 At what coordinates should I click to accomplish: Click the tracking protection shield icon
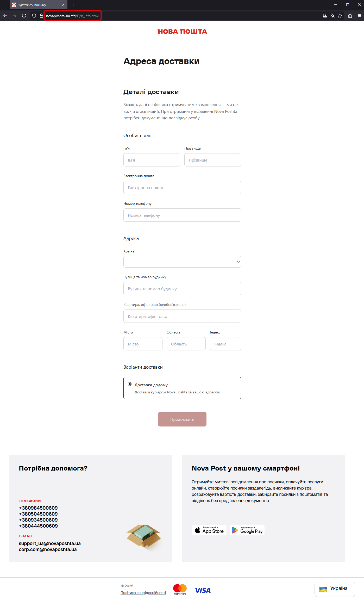[x=34, y=16]
